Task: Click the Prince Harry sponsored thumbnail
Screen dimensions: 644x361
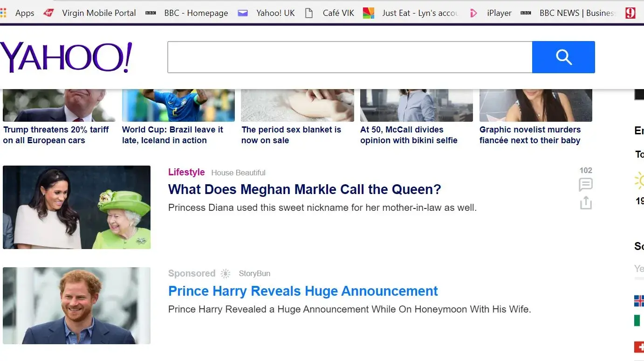Action: click(76, 305)
